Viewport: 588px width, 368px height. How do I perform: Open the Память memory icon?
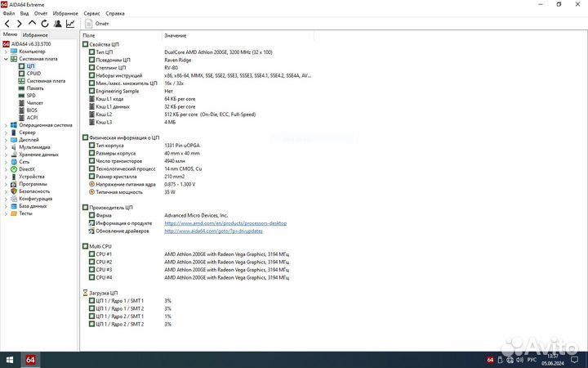(21, 88)
